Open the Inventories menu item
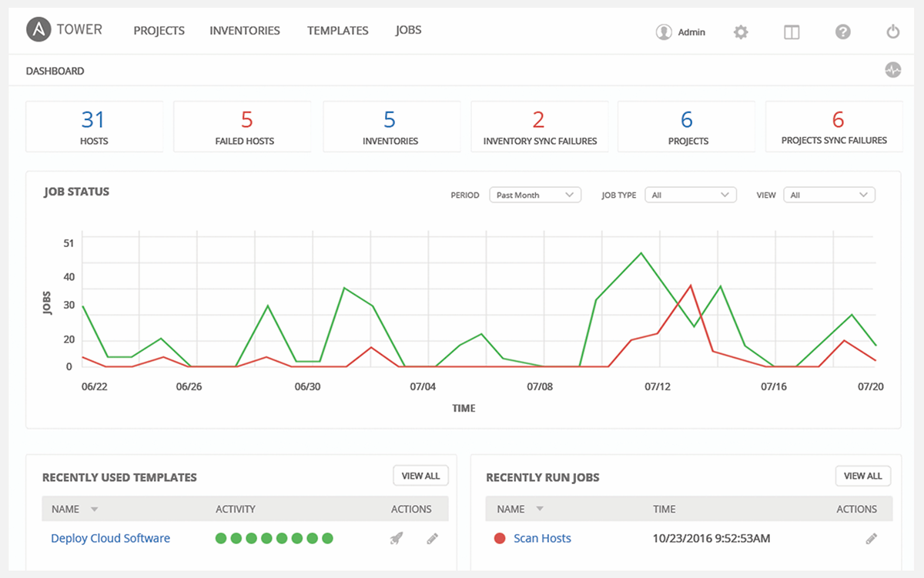Screen dimensions: 924x578 click(245, 31)
